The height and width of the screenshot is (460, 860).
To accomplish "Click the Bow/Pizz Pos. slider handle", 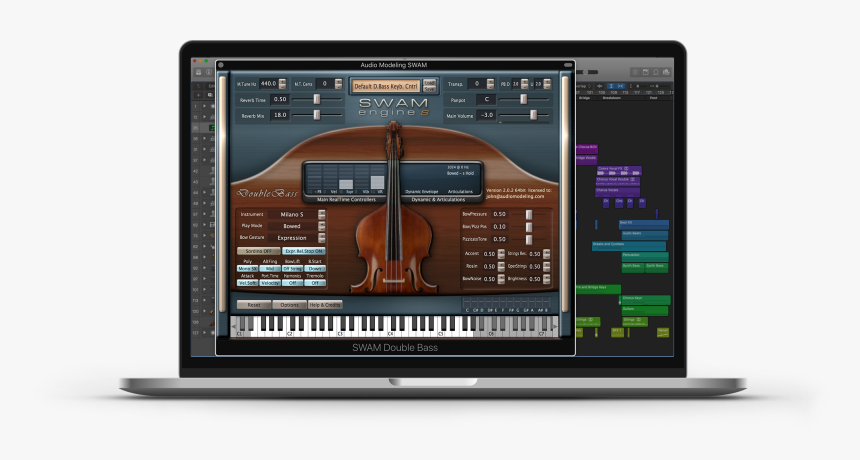I will (529, 227).
